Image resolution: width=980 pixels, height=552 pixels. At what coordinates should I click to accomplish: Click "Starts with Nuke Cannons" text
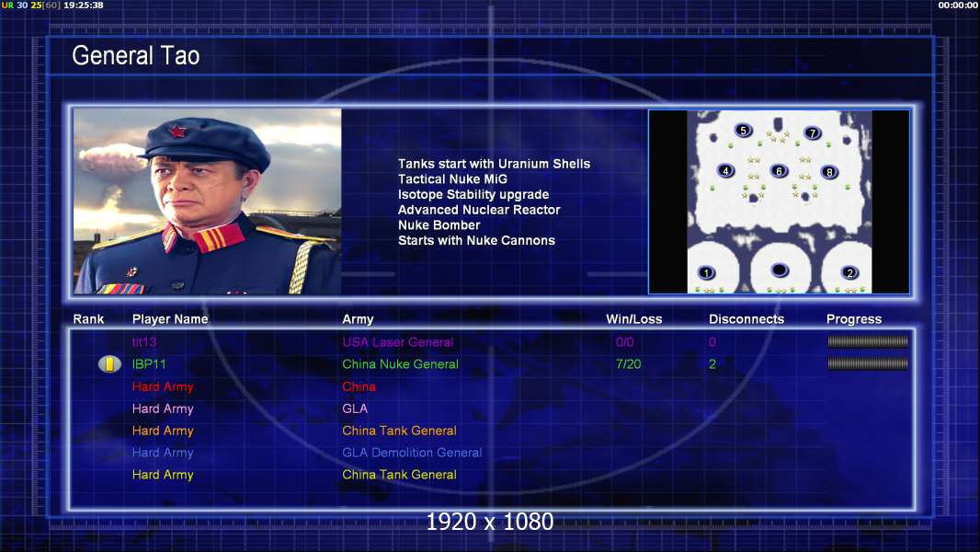(476, 241)
